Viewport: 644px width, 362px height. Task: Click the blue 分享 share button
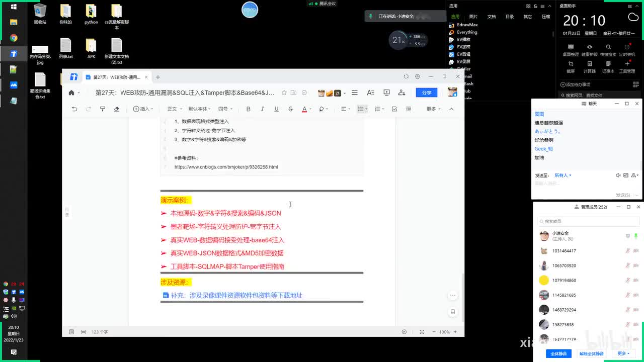427,93
